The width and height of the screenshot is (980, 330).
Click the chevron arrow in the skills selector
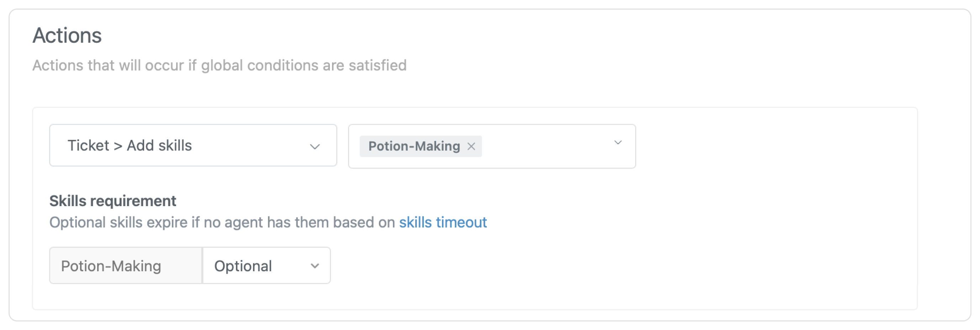(618, 143)
